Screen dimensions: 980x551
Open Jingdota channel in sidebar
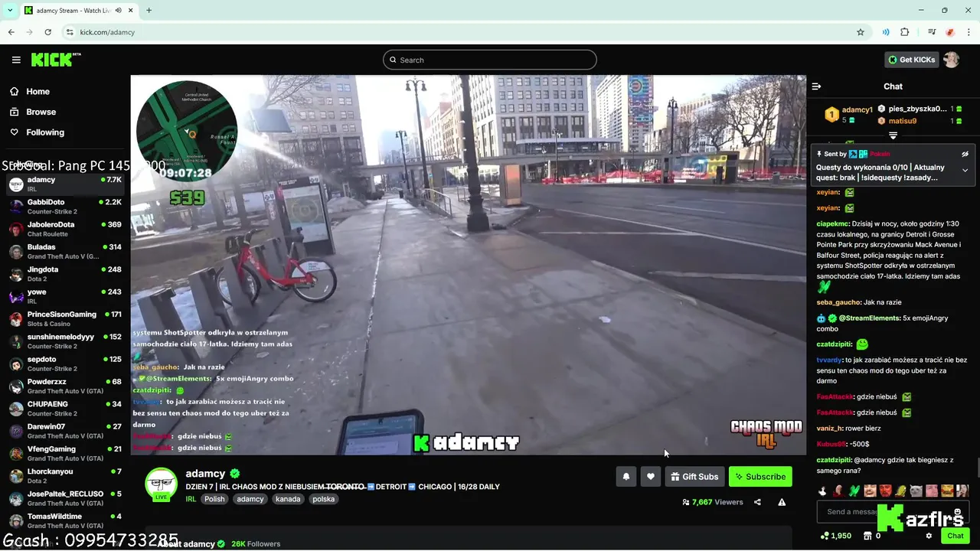(x=65, y=274)
